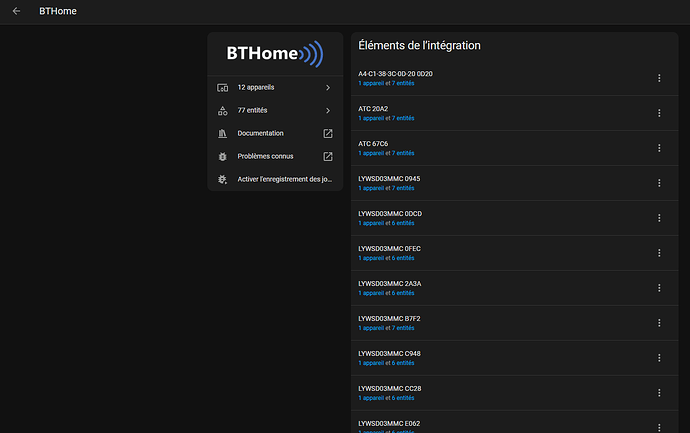Open Documentation external link icon
This screenshot has width=690, height=433.
328,133
